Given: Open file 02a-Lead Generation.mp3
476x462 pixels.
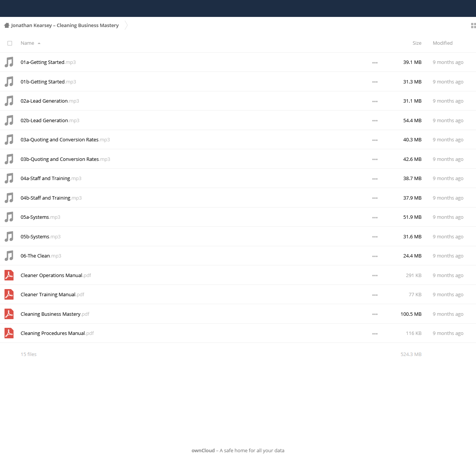Looking at the screenshot, I should point(50,101).
